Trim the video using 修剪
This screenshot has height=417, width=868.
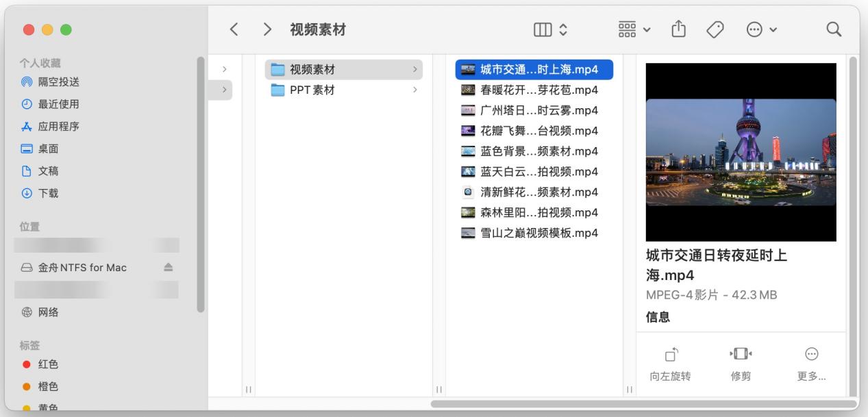coord(740,362)
